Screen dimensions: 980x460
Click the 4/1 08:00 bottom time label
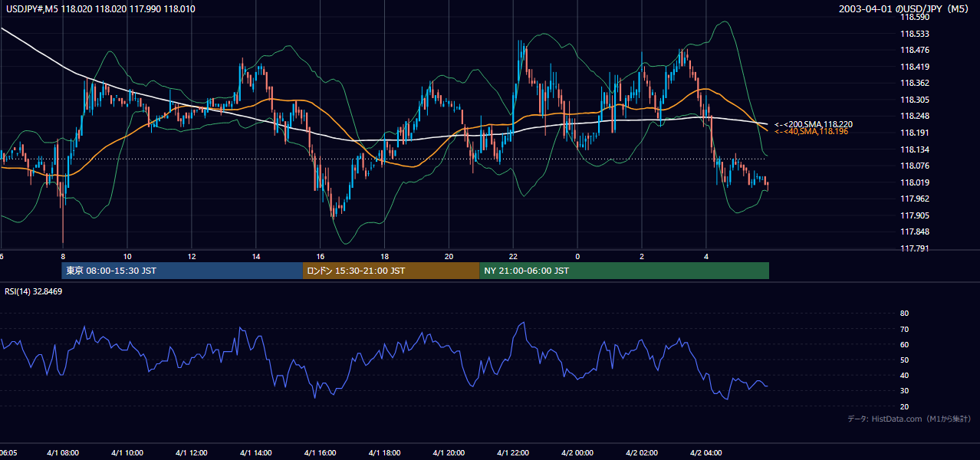click(x=63, y=452)
